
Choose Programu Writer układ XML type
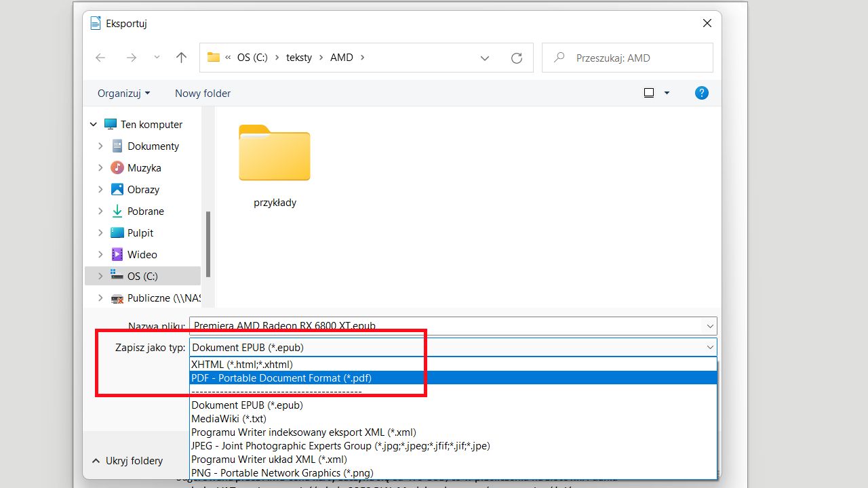pos(453,460)
